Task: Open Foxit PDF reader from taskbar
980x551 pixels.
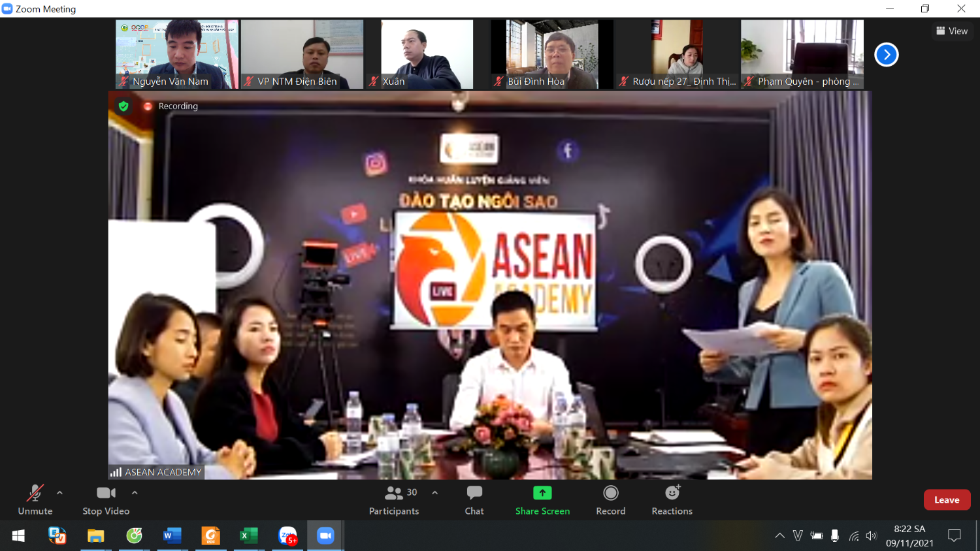Action: point(210,536)
